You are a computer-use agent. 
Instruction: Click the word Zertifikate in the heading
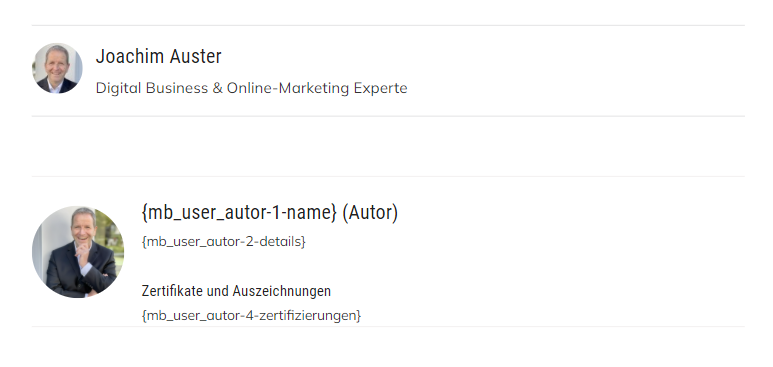[172, 291]
